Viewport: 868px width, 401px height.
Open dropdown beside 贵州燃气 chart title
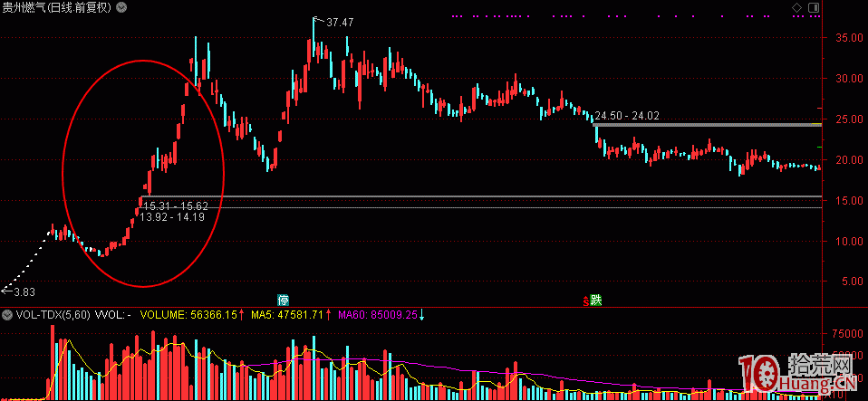pos(121,8)
